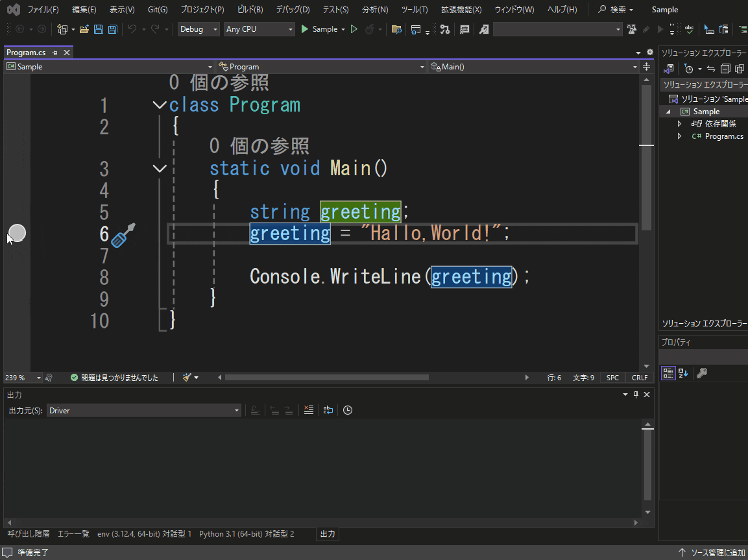Open the デバッグ menu
The image size is (748, 560).
click(292, 9)
